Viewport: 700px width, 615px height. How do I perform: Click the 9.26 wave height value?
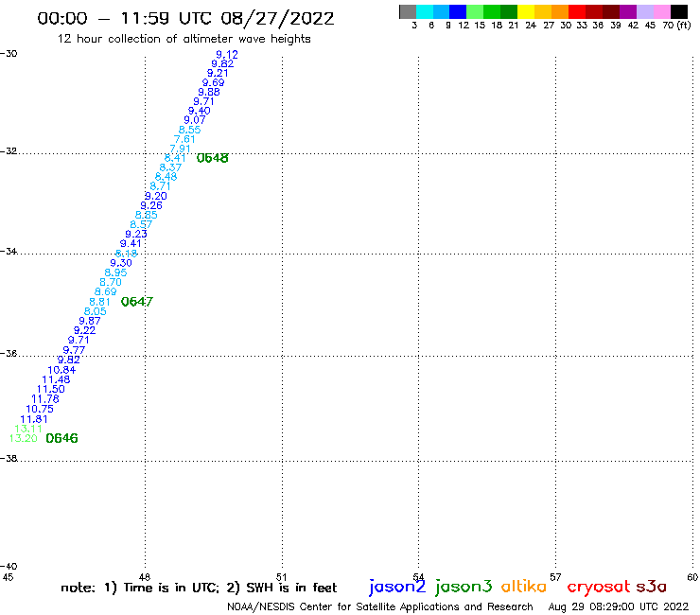151,206
